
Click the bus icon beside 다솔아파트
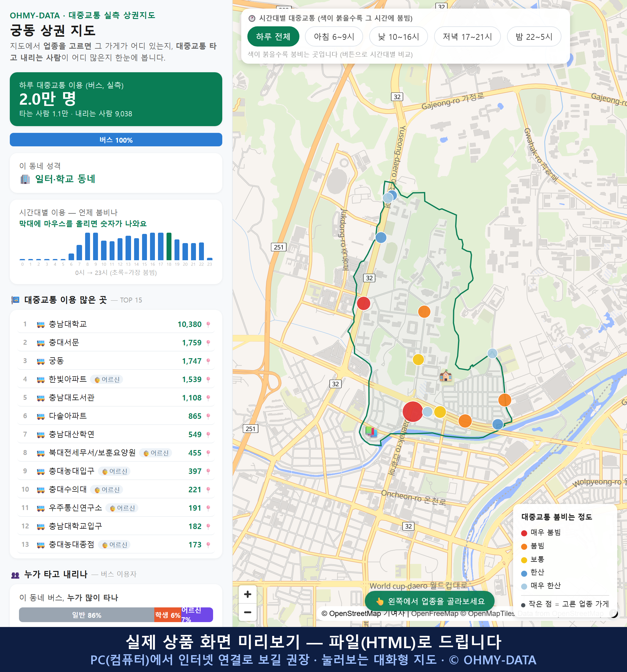[40, 416]
